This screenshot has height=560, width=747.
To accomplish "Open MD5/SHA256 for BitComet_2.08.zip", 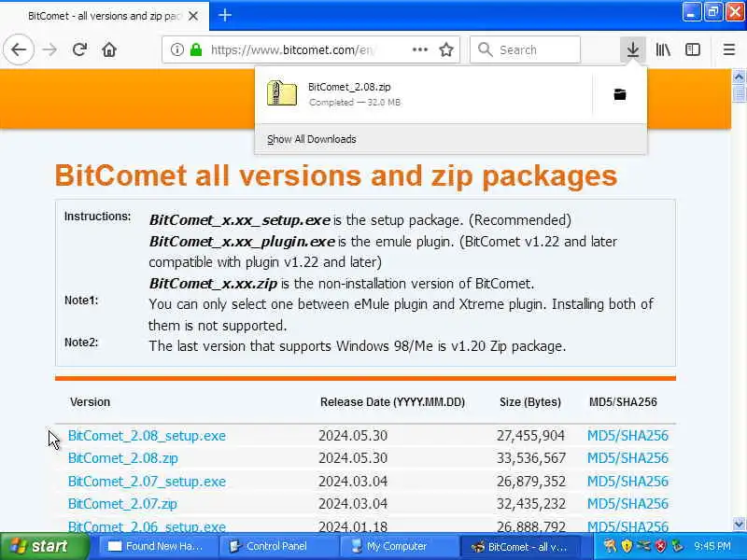I will (x=627, y=458).
